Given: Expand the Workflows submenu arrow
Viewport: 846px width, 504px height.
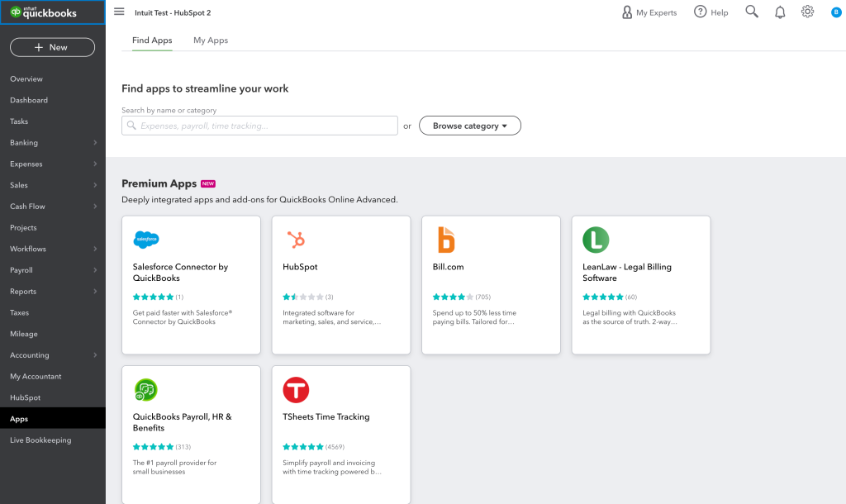Looking at the screenshot, I should 95,249.
